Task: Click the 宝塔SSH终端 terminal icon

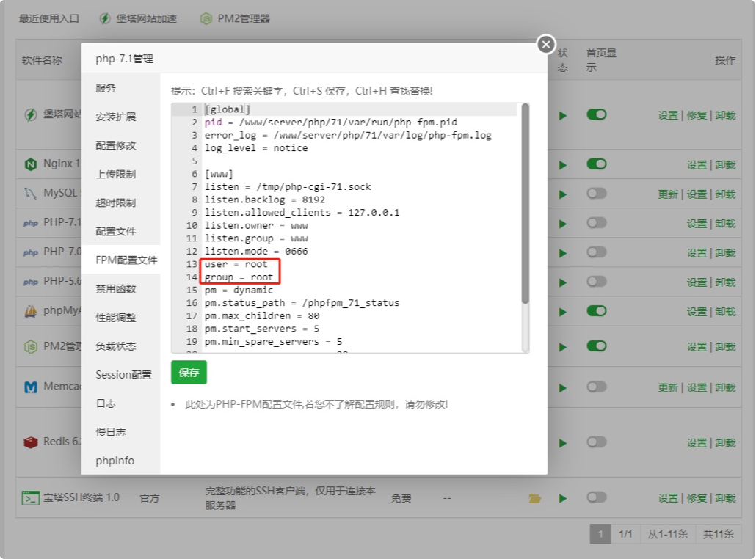Action: tap(30, 498)
